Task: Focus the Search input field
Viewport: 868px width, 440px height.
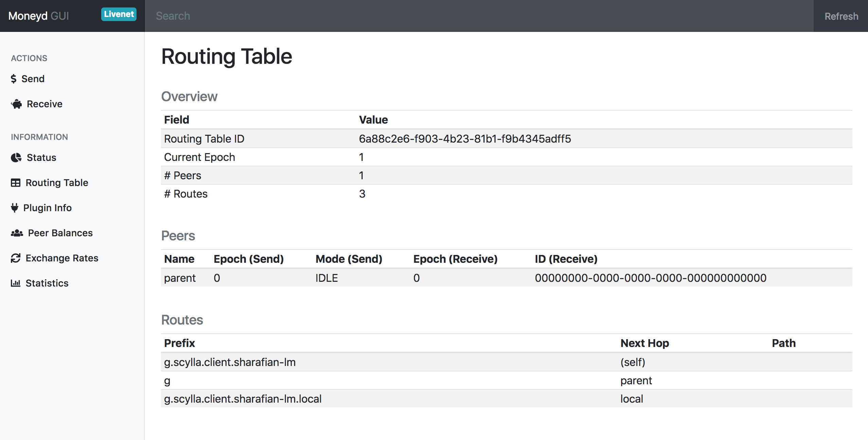Action: (x=475, y=16)
